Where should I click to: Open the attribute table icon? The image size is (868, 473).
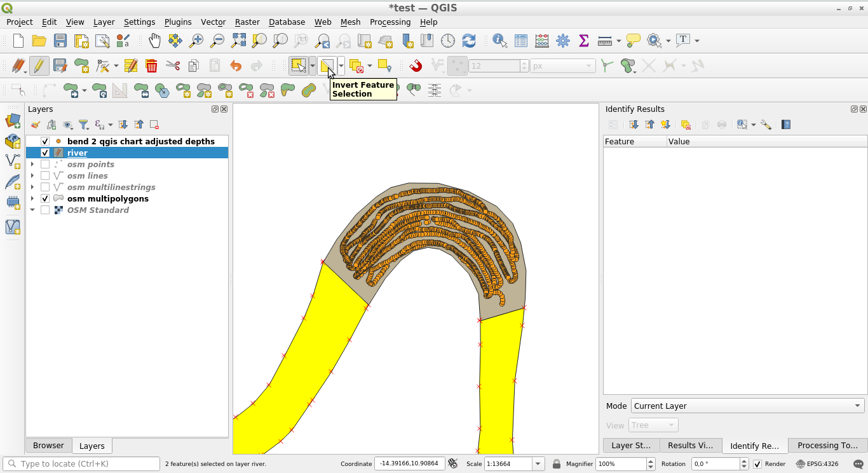[x=521, y=41]
